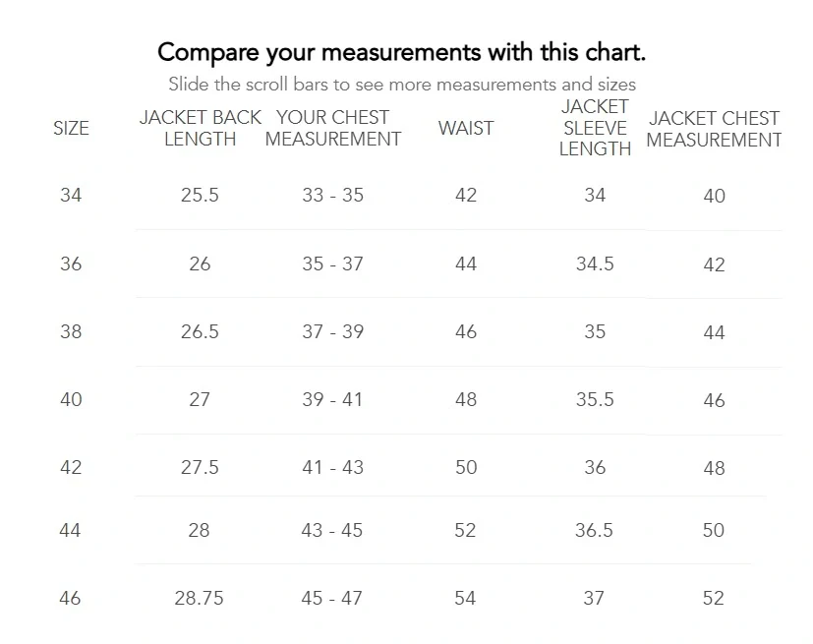
Task: Select the JACKET BACK LENGTH column header
Action: pos(200,128)
